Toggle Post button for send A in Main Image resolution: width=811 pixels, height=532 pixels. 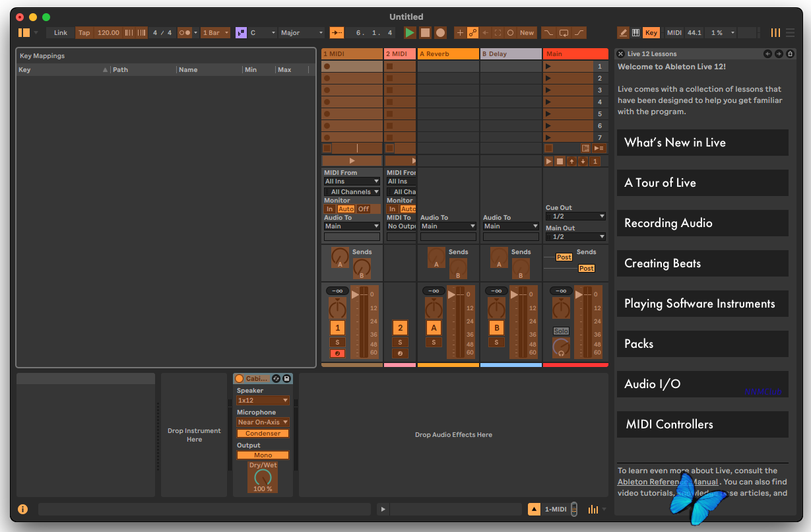(564, 257)
